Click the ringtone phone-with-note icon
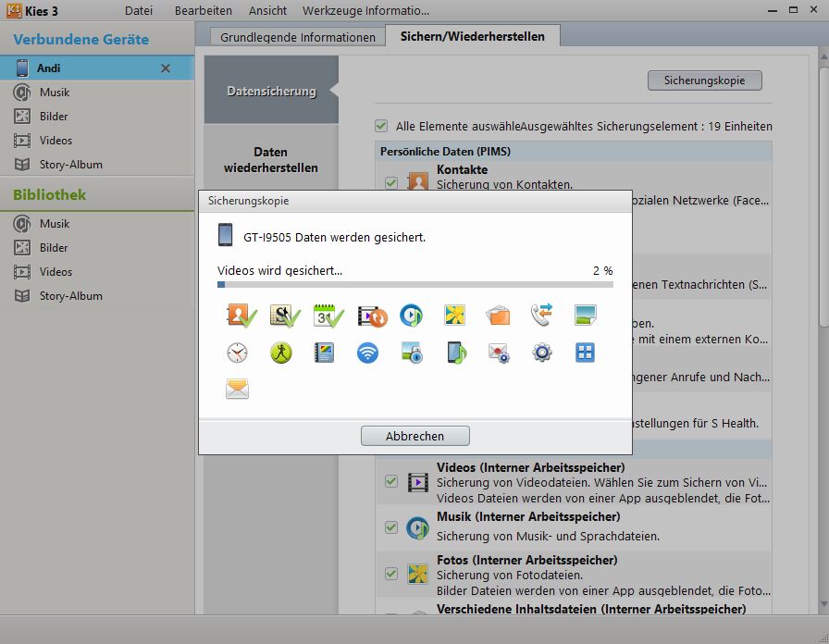Screen dimensions: 829x644 point(456,353)
